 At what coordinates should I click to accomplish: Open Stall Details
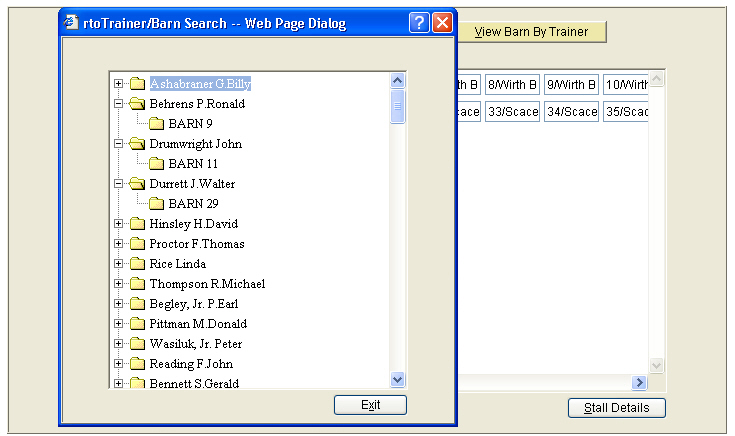(616, 408)
